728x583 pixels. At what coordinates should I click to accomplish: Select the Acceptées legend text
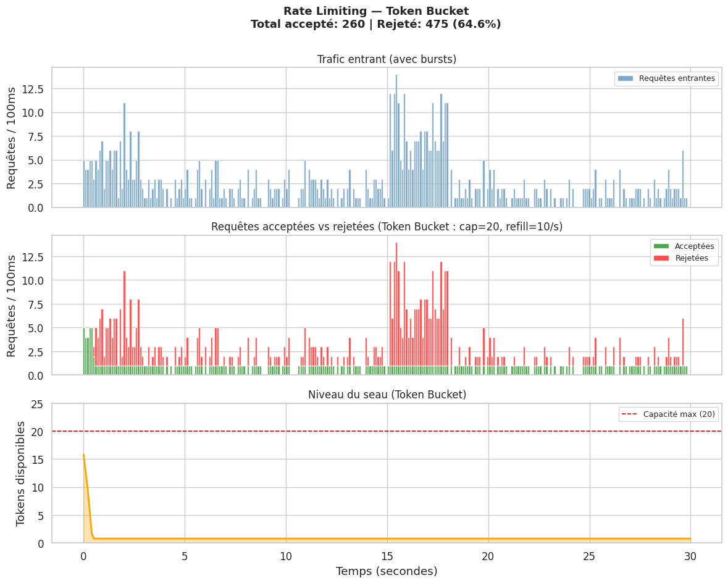(694, 246)
